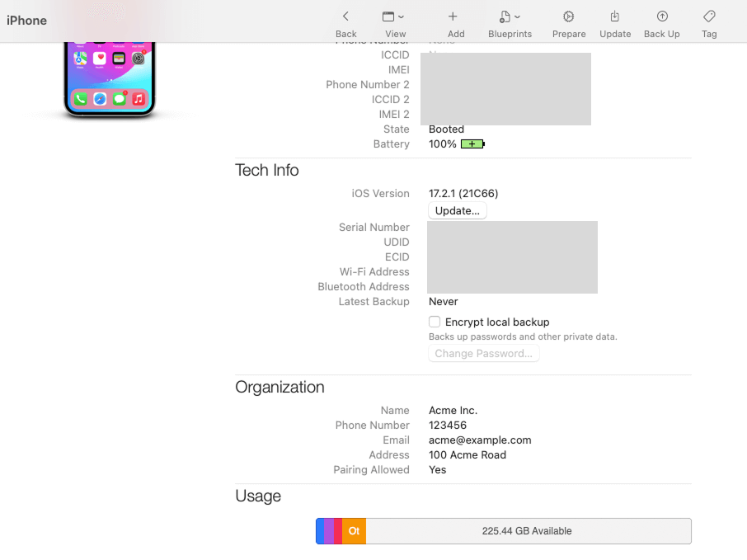Screen dimensions: 747x560
Task: Click the Tag toolbar icon
Action: (709, 16)
